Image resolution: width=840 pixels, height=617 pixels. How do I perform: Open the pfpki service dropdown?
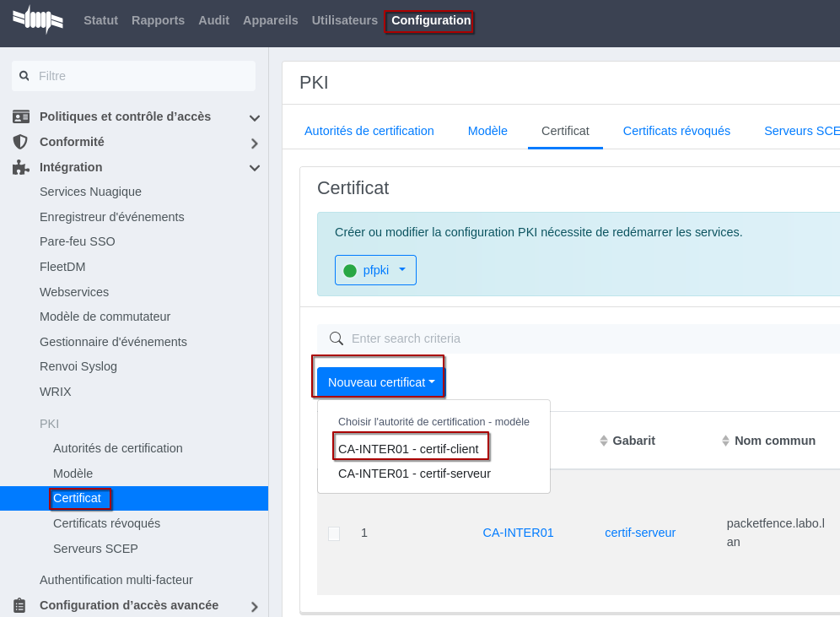[375, 270]
